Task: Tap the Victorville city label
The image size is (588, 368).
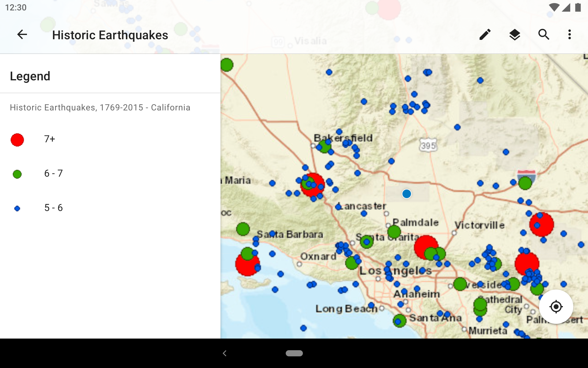Action: [x=480, y=225]
